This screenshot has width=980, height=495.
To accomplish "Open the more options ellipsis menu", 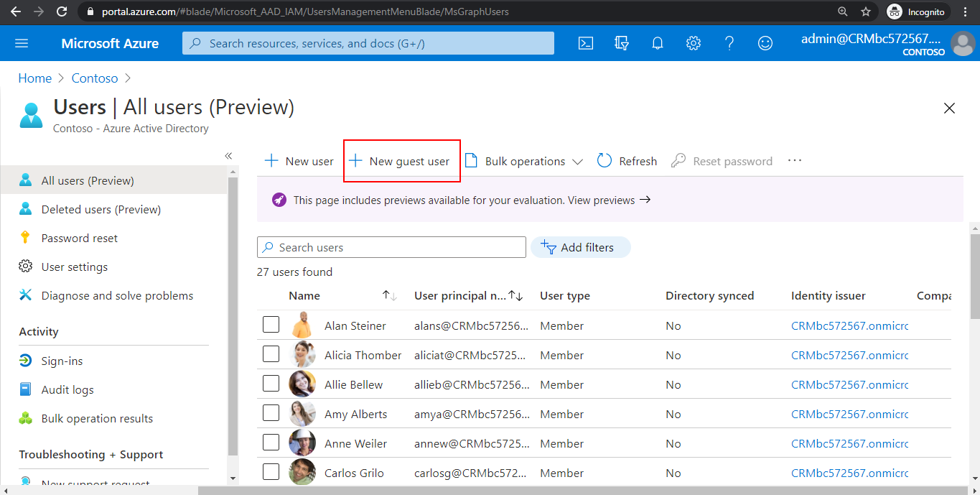I will (x=794, y=160).
